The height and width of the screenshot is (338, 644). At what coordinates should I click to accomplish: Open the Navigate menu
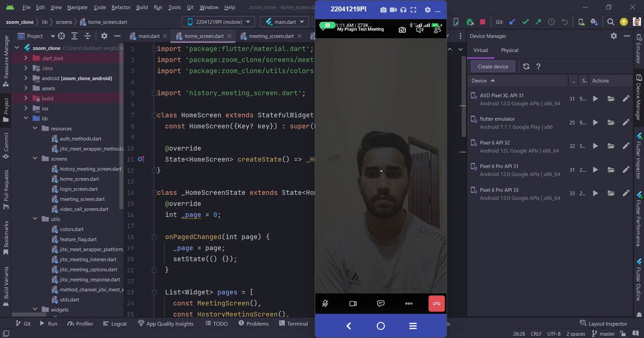pos(77,8)
